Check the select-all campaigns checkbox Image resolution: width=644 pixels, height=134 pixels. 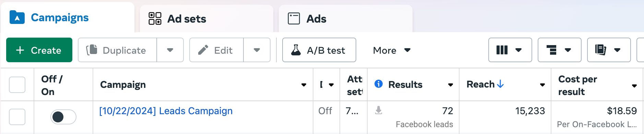[17, 85]
